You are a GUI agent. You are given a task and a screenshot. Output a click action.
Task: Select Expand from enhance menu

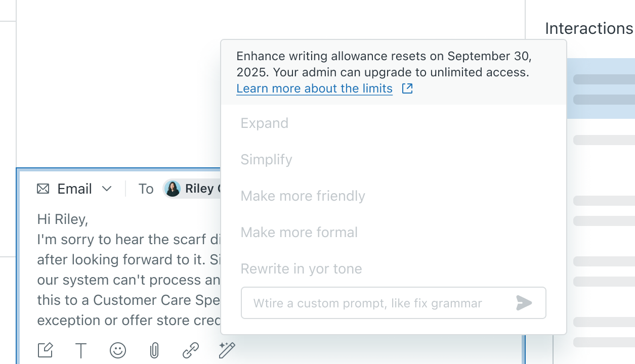coord(265,123)
